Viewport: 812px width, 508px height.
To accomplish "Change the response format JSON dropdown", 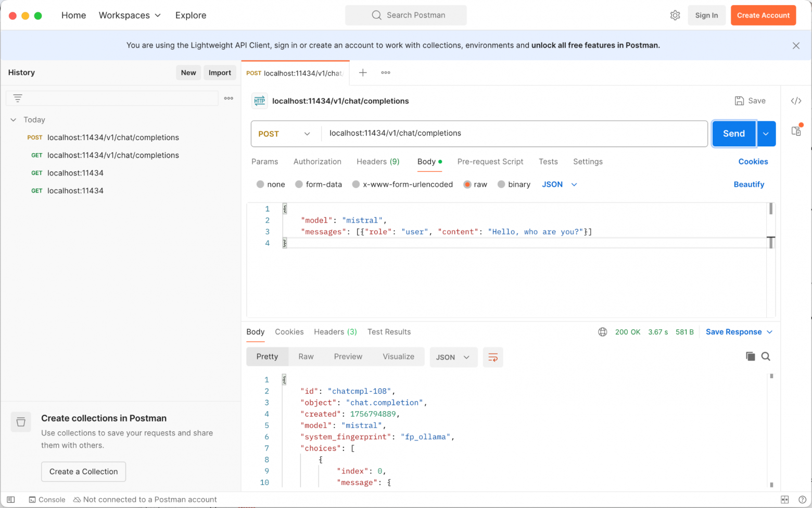I will (x=453, y=357).
